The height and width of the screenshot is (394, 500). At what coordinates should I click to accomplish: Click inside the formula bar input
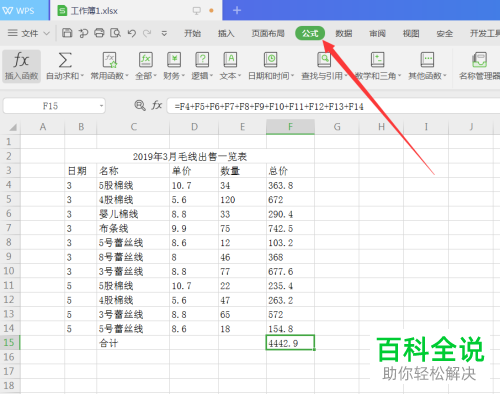point(333,106)
